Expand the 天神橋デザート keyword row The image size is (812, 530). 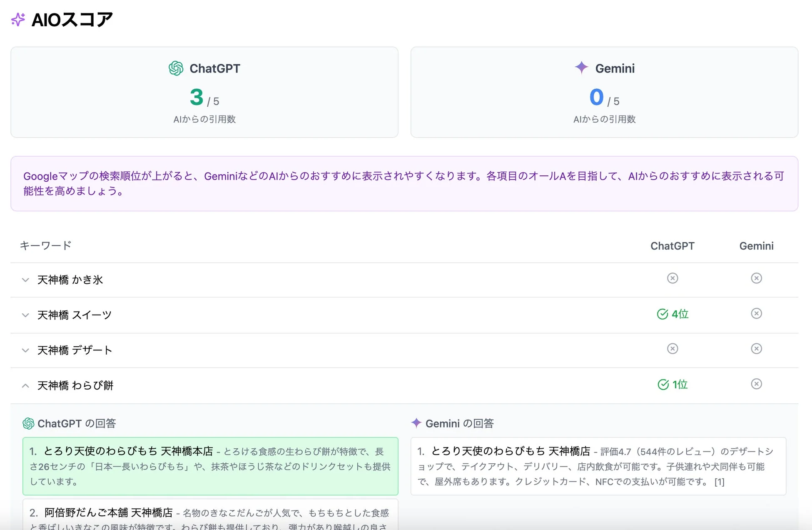25,350
